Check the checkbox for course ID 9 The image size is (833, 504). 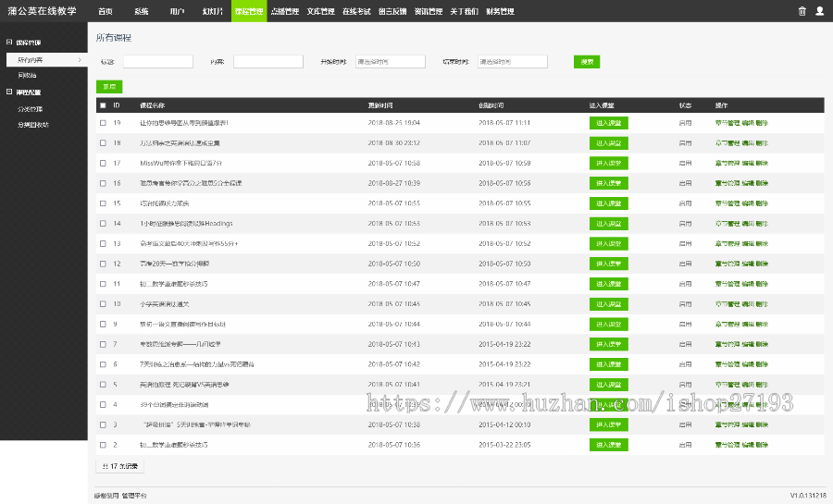click(103, 325)
